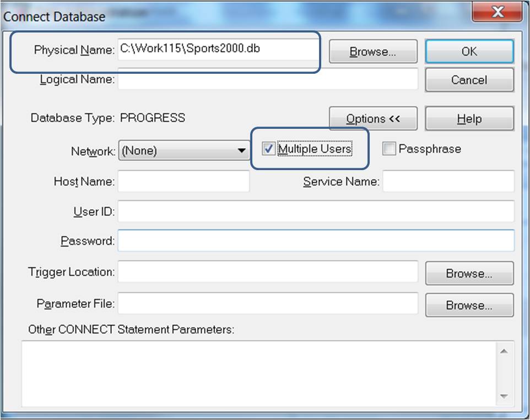Click the Parameter File field

(x=268, y=303)
